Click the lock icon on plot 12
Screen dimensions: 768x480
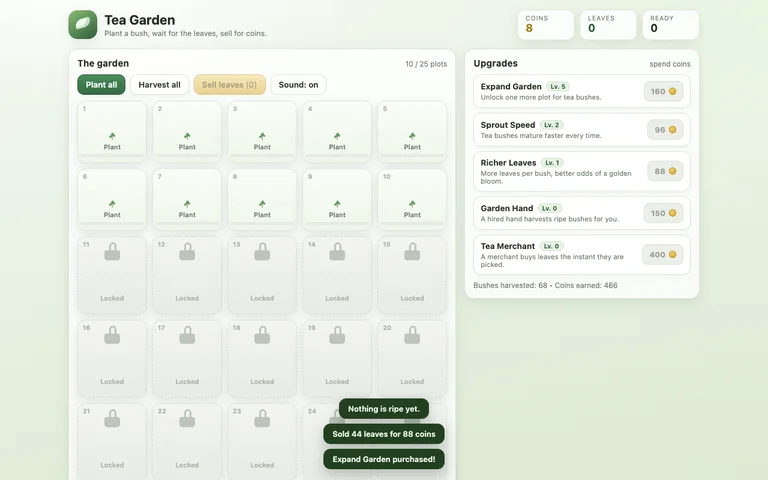coord(187,252)
